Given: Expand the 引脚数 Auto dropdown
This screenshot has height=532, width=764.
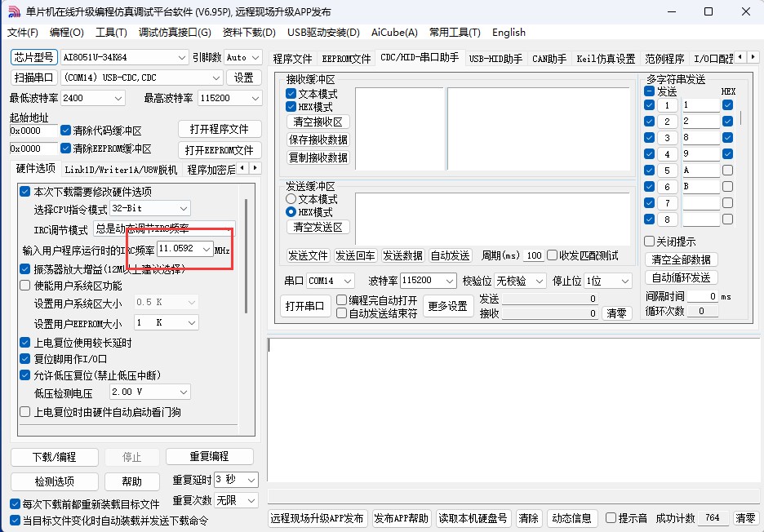Looking at the screenshot, I should tap(255, 57).
